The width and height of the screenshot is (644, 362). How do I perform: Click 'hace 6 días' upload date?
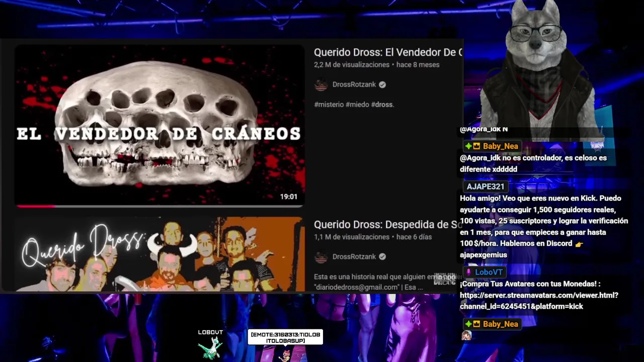pyautogui.click(x=414, y=237)
